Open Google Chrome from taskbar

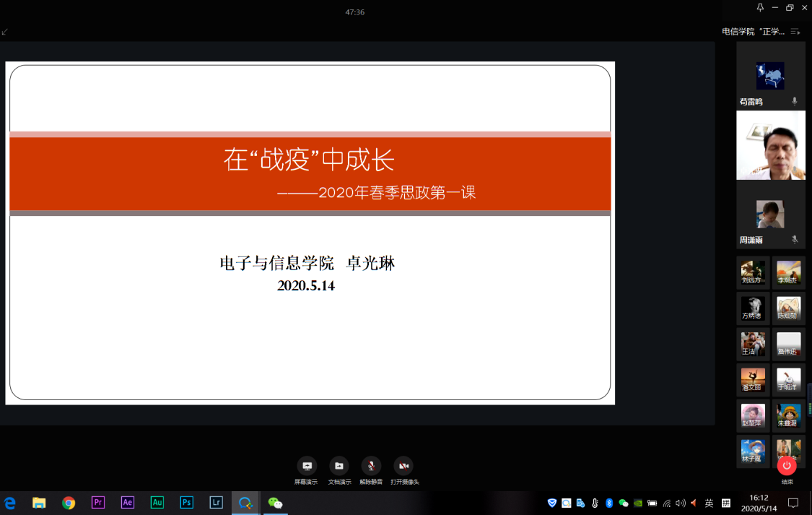(x=69, y=503)
